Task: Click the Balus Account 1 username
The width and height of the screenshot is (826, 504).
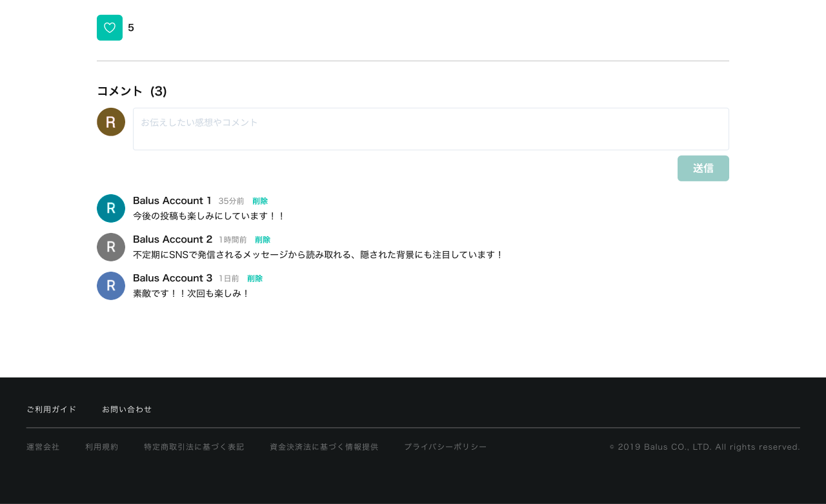Action: tap(172, 201)
